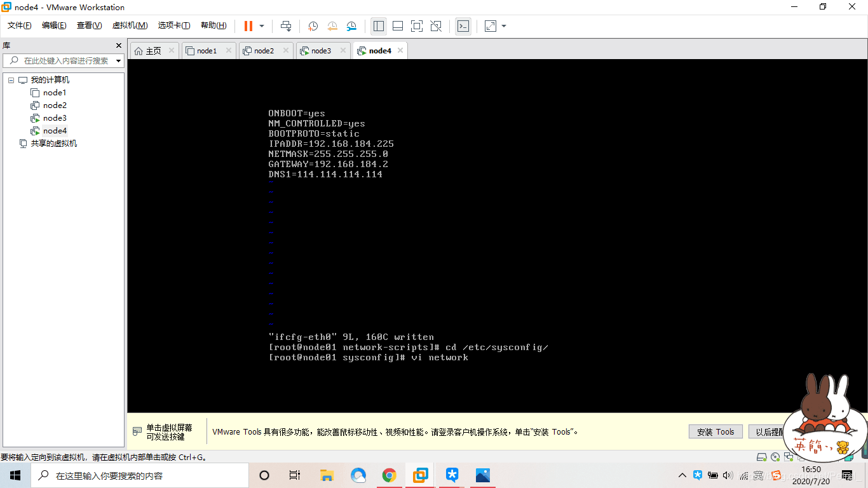Close the node3 tab

[x=343, y=51]
